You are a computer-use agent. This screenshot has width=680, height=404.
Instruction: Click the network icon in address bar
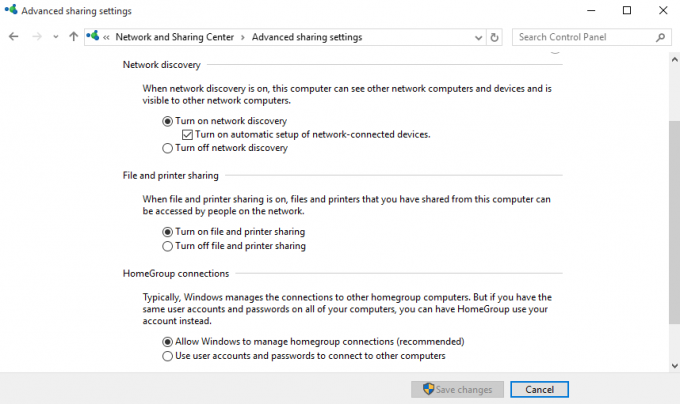coord(92,36)
